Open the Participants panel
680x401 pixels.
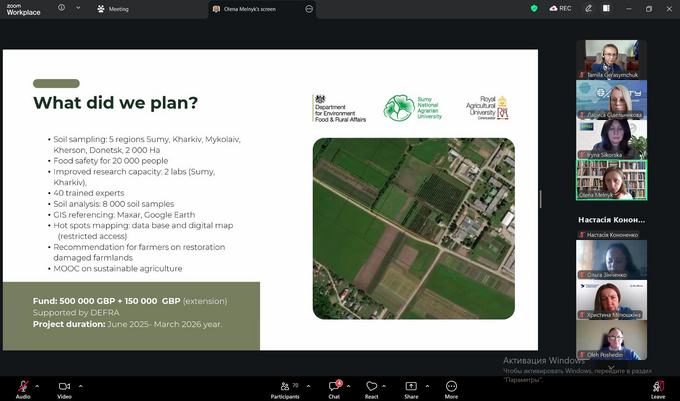point(285,386)
